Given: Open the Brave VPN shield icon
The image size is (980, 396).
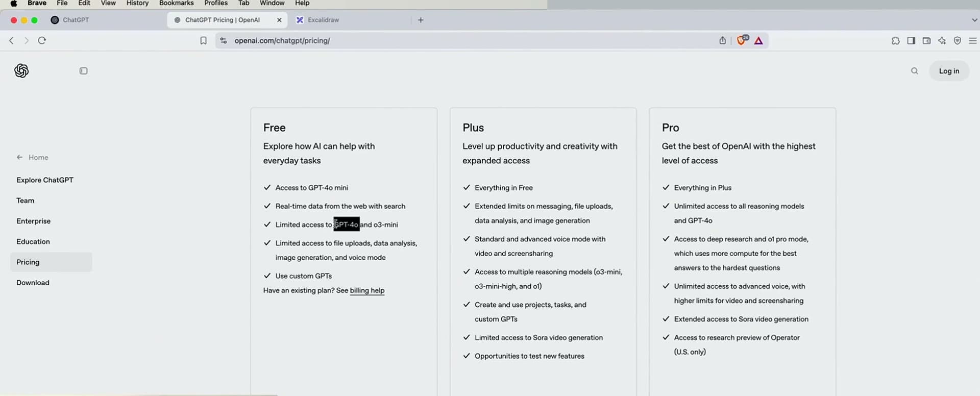Looking at the screenshot, I should click(x=958, y=41).
